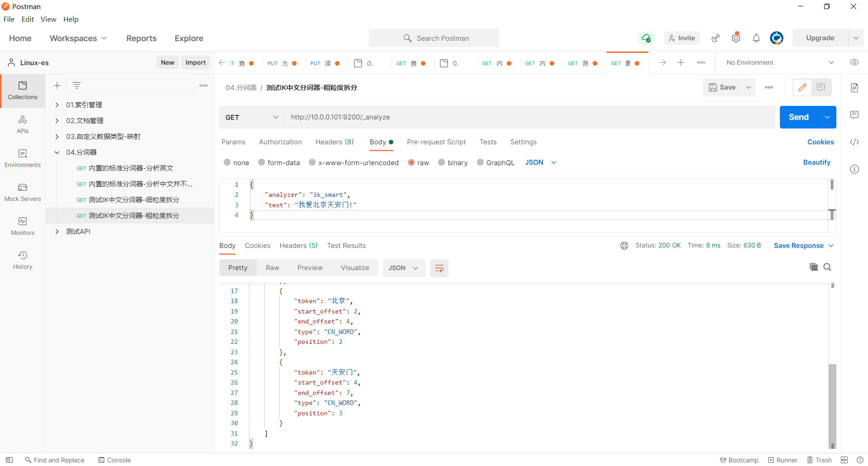This screenshot has height=466, width=868.
Task: Click the filter icon in collections sidebar
Action: click(77, 86)
